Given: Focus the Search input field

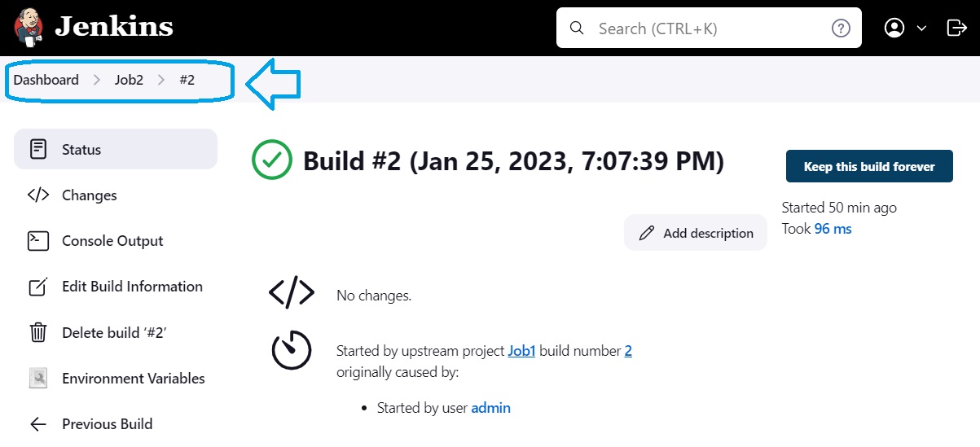Looking at the screenshot, I should [x=709, y=28].
